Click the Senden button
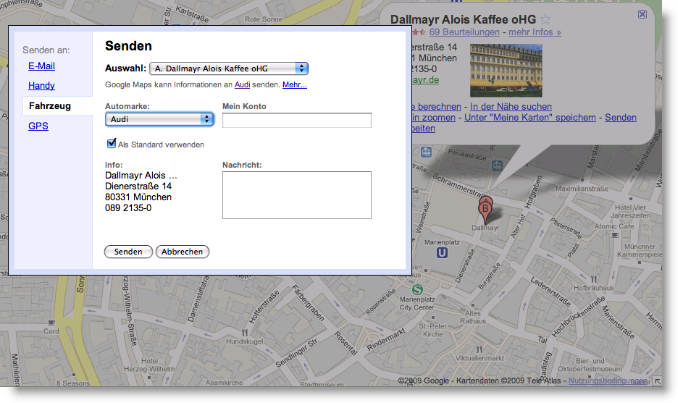Image resolution: width=678 pixels, height=403 pixels. tap(128, 252)
